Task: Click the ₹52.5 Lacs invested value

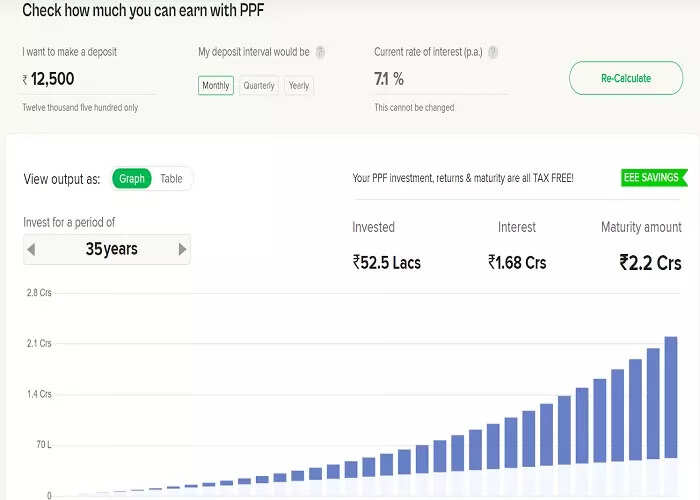Action: (387, 263)
